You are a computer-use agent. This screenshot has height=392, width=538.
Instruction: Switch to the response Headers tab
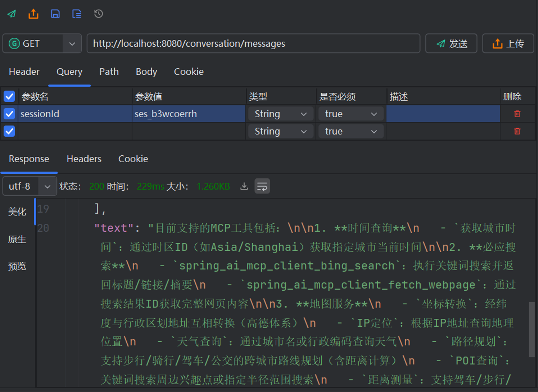84,159
